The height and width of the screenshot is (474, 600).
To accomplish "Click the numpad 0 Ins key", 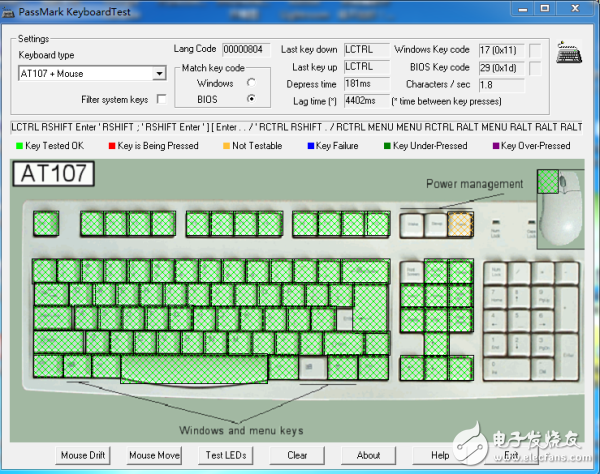I will point(507,368).
